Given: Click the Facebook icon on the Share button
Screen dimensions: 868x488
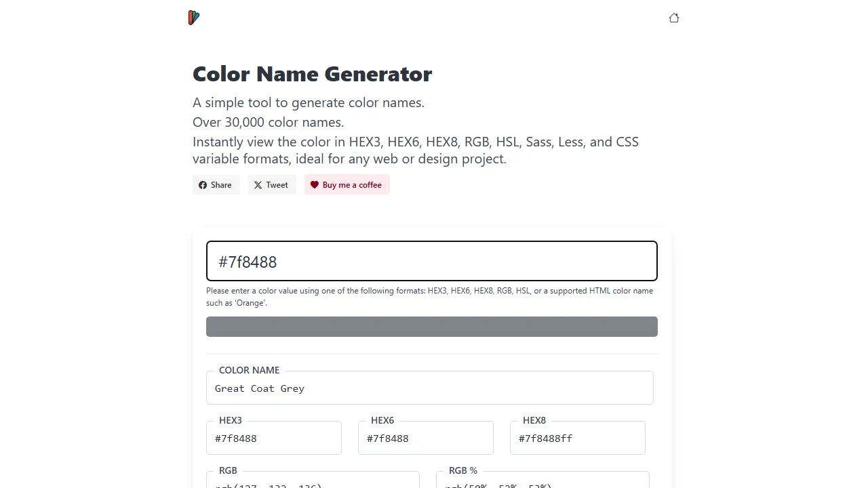Looking at the screenshot, I should click(204, 184).
